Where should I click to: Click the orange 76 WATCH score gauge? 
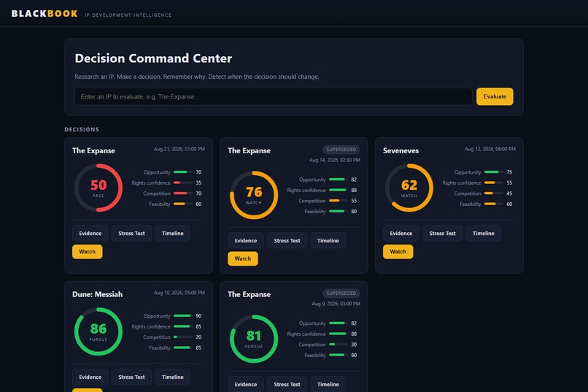click(x=254, y=195)
